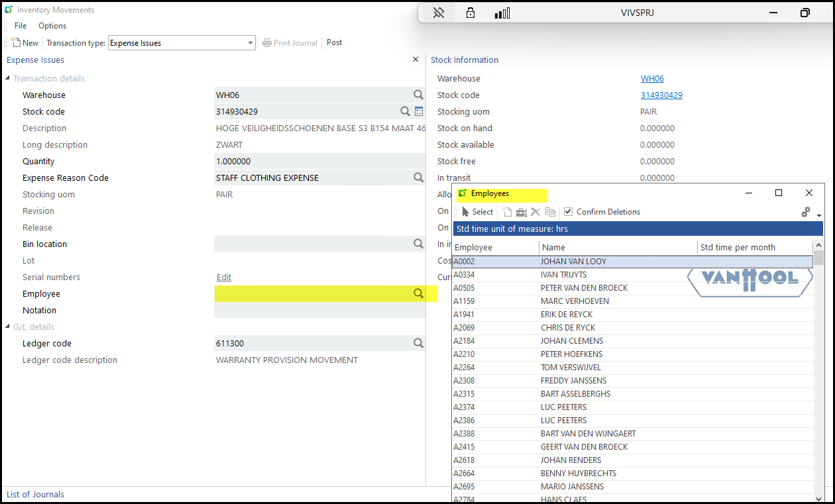Click the Ledger code search icon

[x=418, y=343]
